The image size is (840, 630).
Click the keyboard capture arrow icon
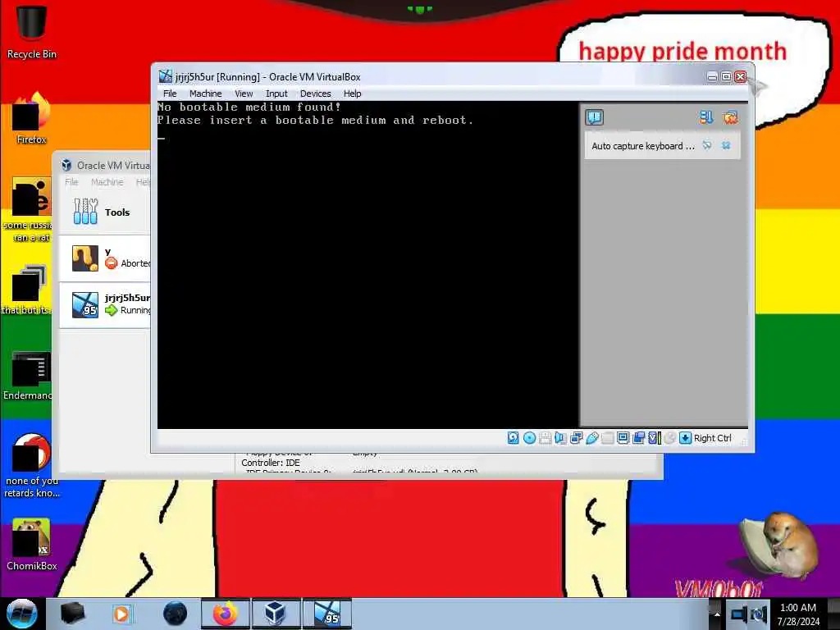click(x=685, y=438)
